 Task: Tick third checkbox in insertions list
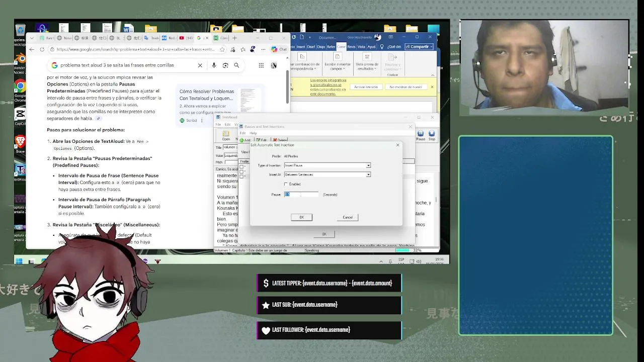242,176
